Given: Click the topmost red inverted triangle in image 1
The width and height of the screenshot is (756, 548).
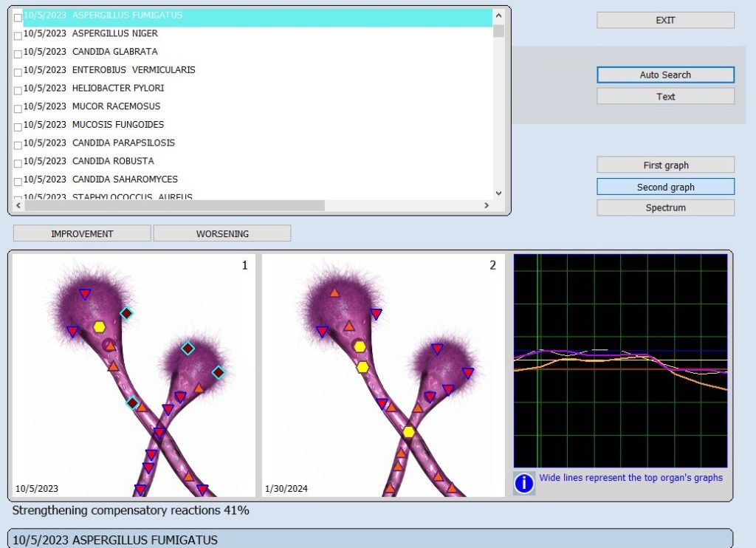Looking at the screenshot, I should (85, 294).
